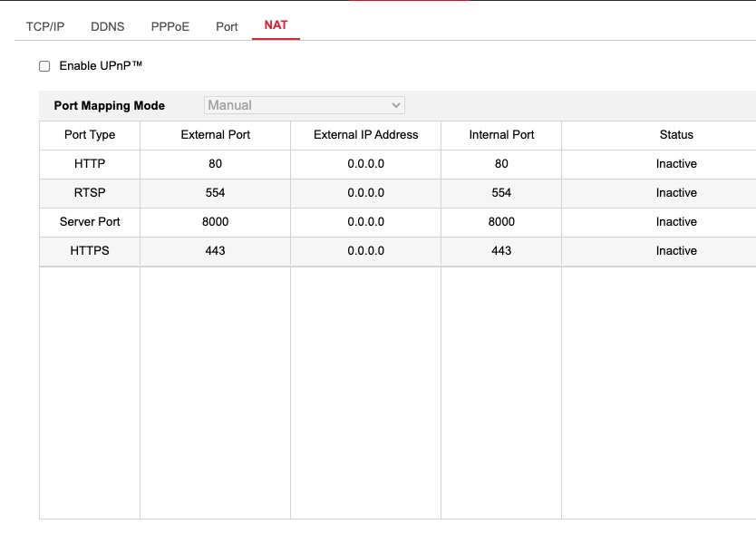This screenshot has height=534, width=756.
Task: Click the NAT tab
Action: (x=276, y=25)
